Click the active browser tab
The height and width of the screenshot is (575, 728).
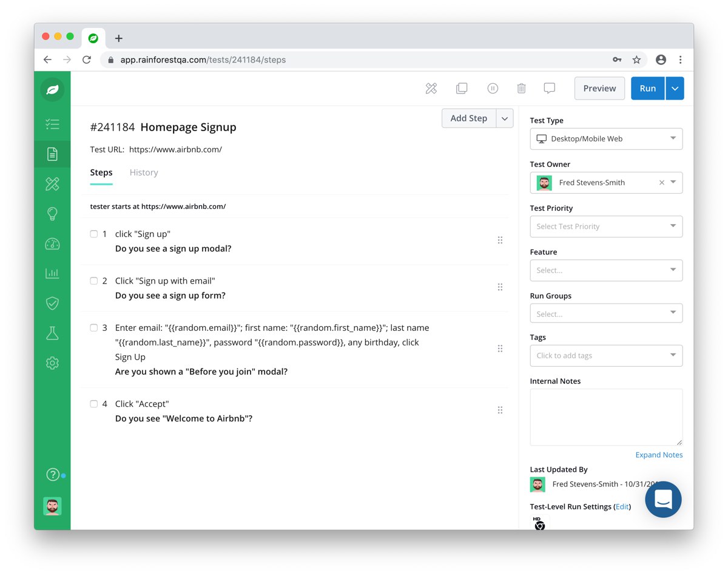coord(93,38)
